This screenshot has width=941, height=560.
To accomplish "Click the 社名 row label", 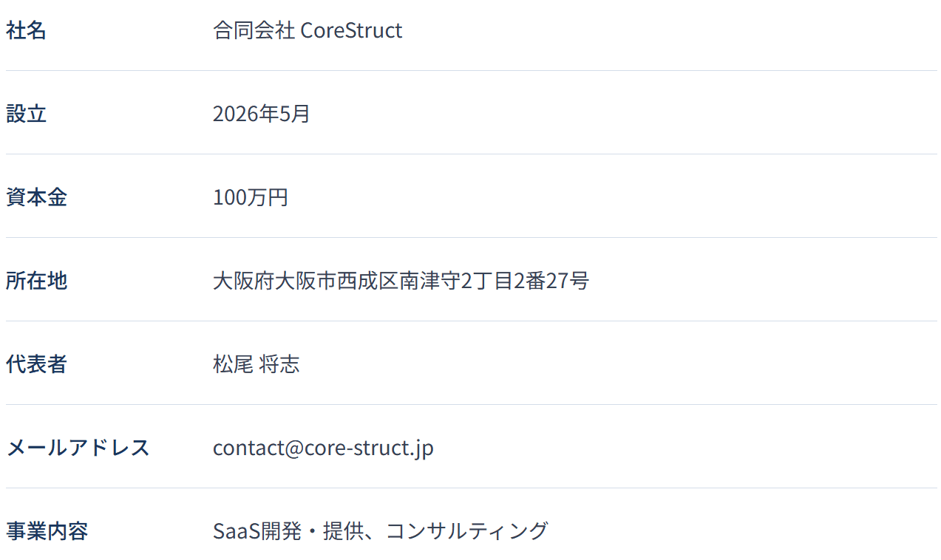I will 26,31.
